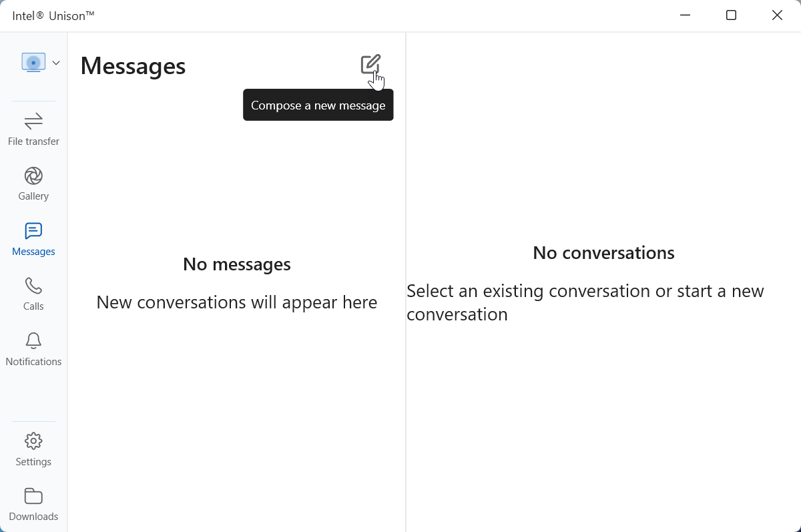Expand the device selector chevron
The image size is (801, 532).
pyautogui.click(x=56, y=62)
